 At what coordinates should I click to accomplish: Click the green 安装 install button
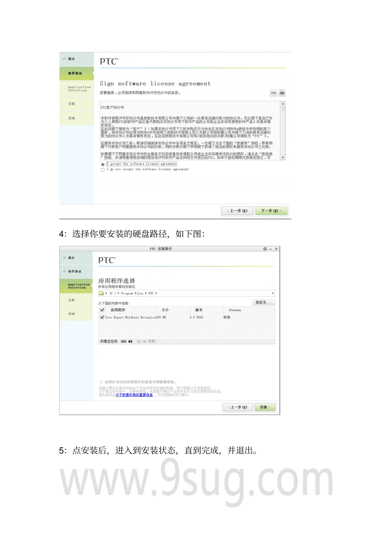pos(265,407)
